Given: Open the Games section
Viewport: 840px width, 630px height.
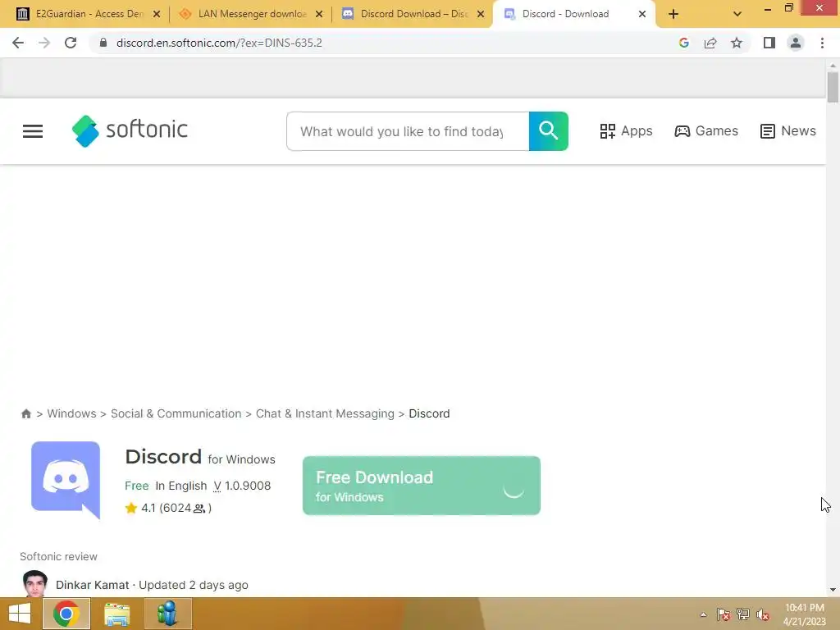Looking at the screenshot, I should [x=706, y=130].
